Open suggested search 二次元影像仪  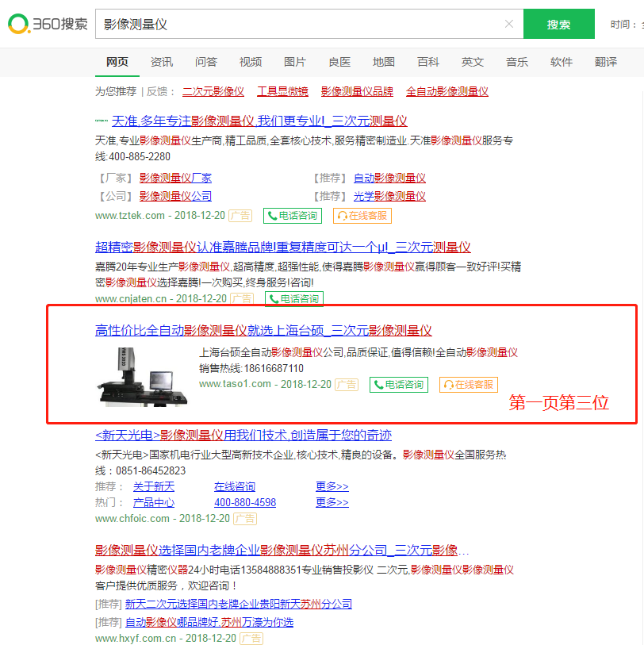coord(213,91)
